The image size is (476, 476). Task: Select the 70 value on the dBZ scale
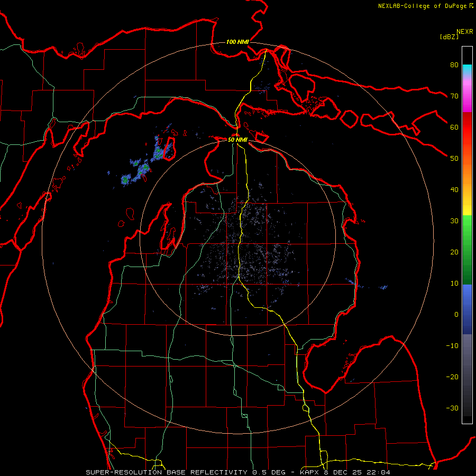(x=454, y=96)
